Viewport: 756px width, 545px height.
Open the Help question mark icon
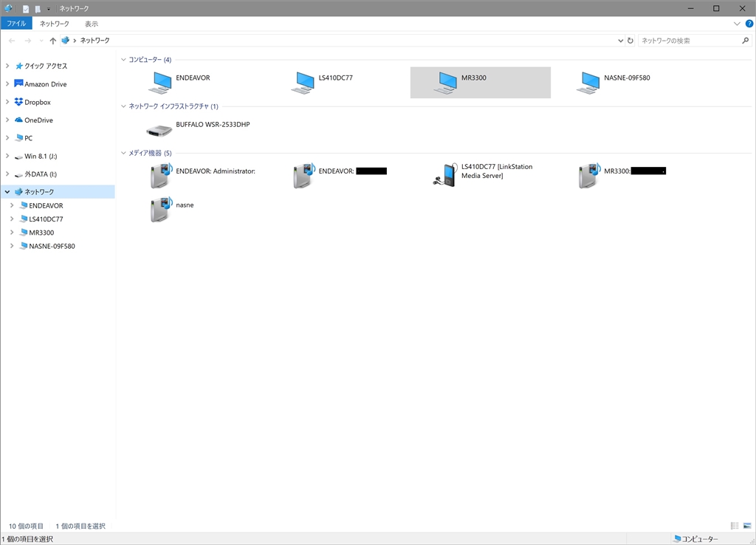click(x=749, y=24)
